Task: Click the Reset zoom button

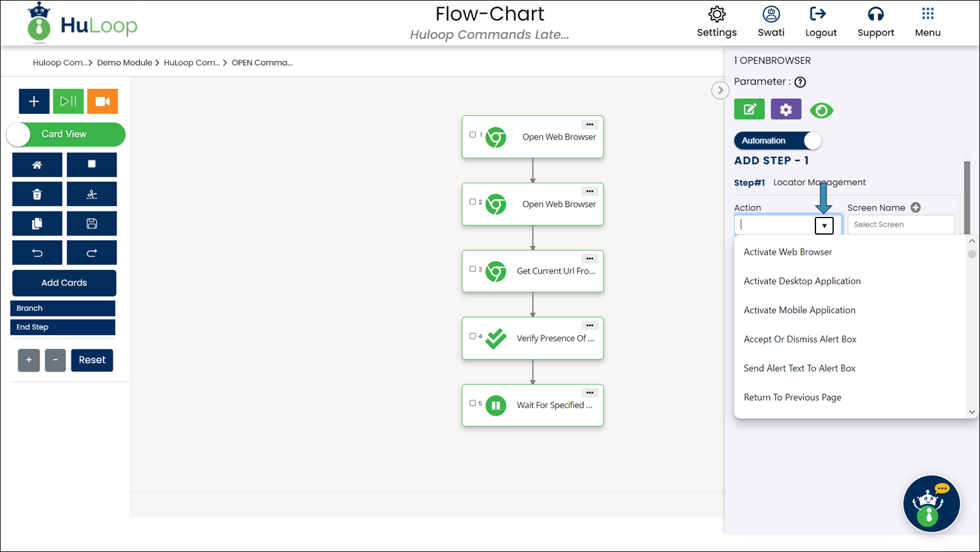Action: [x=92, y=360]
